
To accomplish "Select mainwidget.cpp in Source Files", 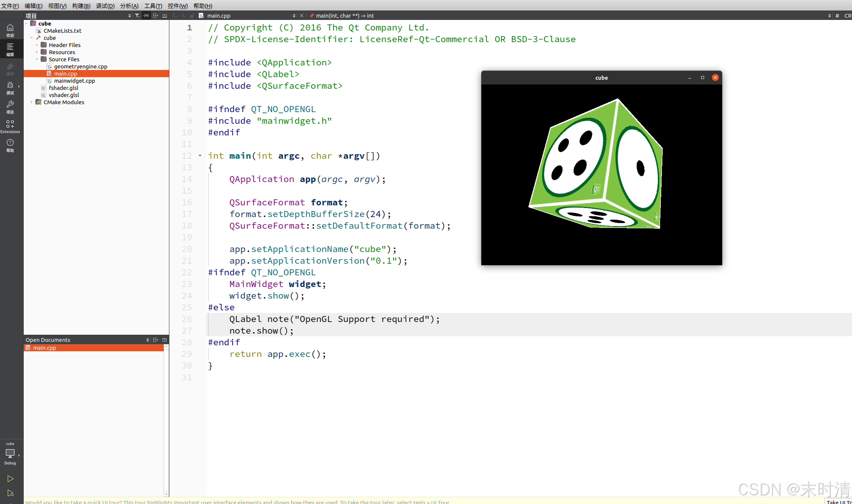I will [x=75, y=80].
